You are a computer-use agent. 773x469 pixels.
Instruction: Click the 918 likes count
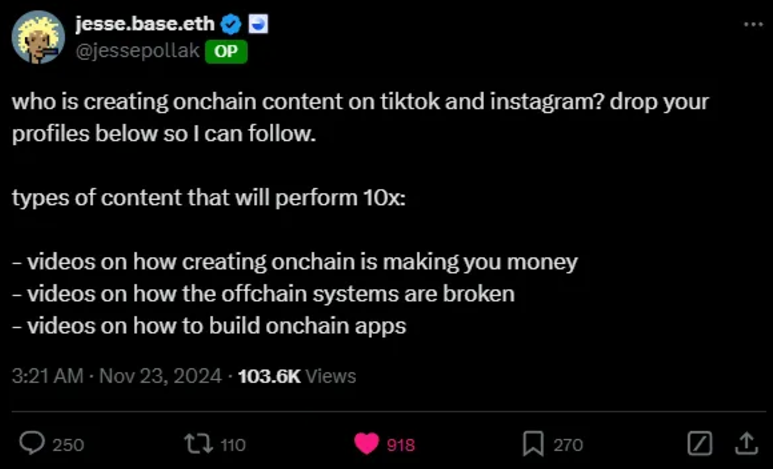point(401,444)
